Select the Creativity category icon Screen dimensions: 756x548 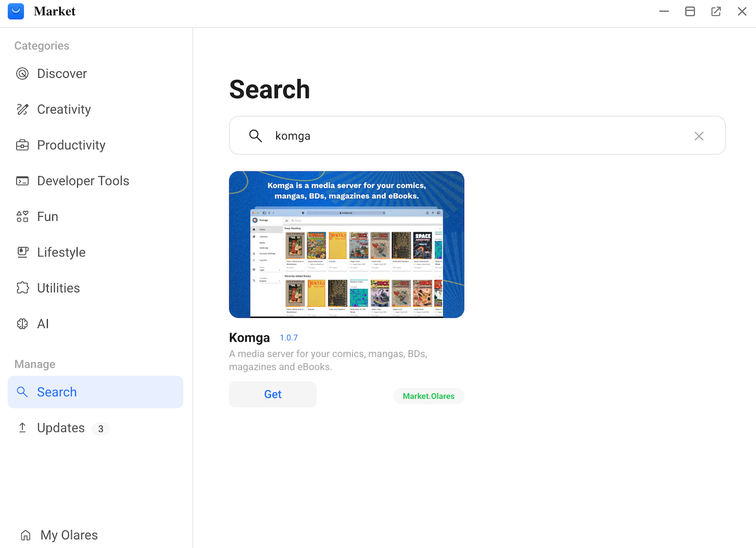[x=22, y=109]
